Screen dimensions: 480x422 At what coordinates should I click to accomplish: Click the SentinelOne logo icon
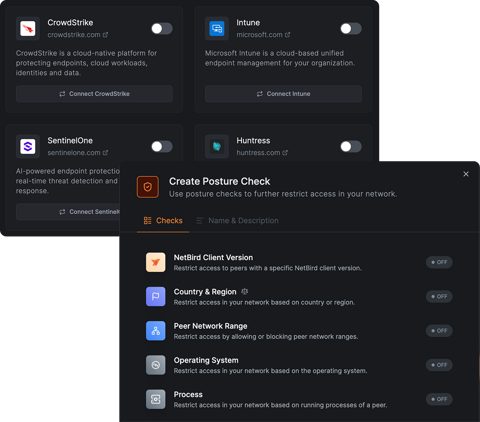pos(28,146)
